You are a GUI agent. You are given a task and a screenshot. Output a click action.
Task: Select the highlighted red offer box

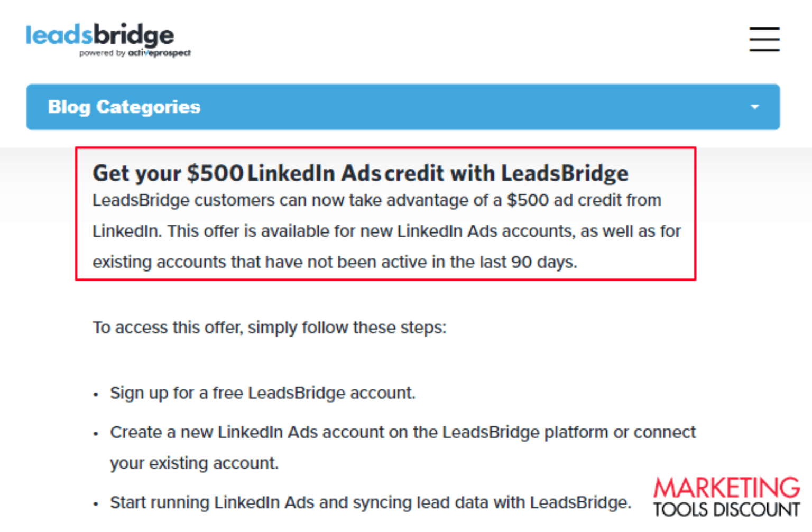coord(386,213)
